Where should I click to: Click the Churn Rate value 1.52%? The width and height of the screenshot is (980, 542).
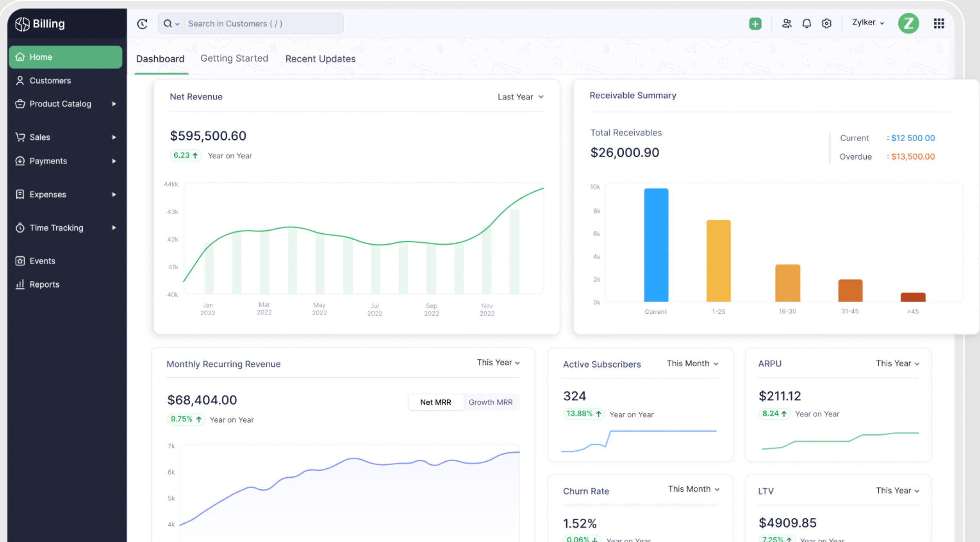(580, 523)
